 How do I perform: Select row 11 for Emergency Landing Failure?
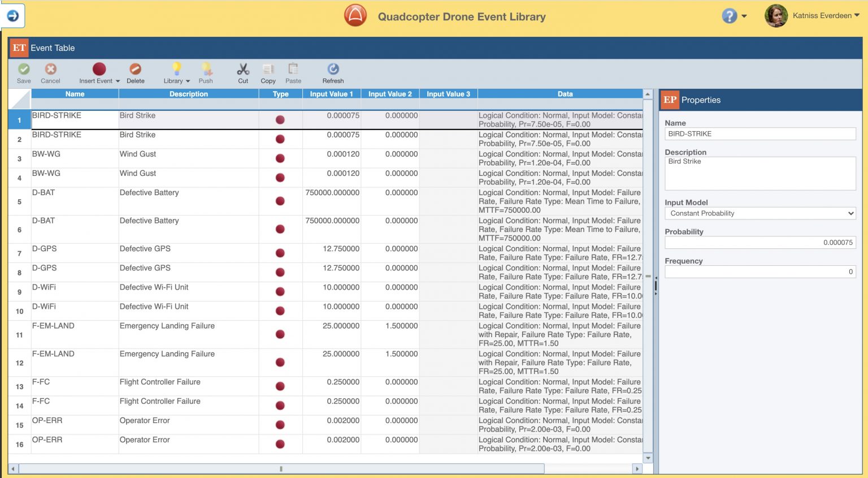click(x=19, y=334)
